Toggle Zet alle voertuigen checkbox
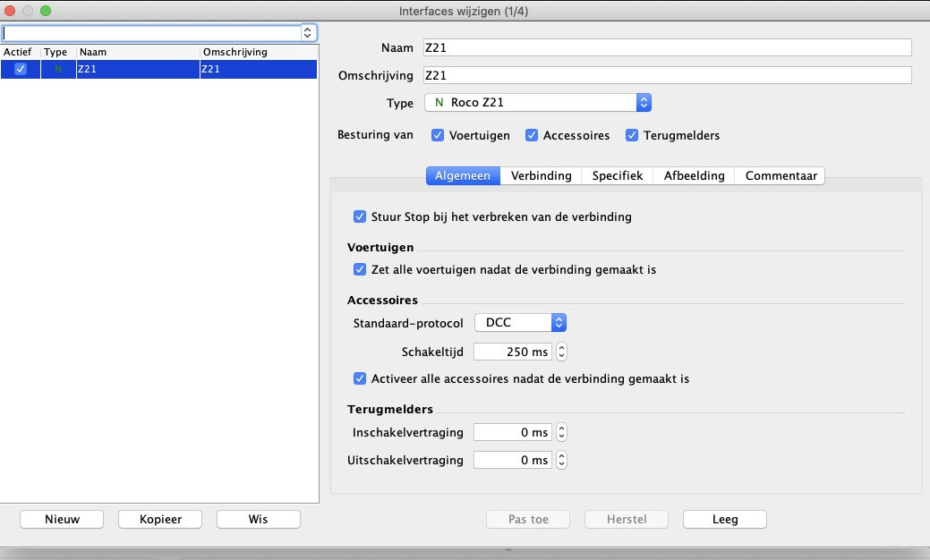This screenshot has width=930, height=560. [360, 269]
